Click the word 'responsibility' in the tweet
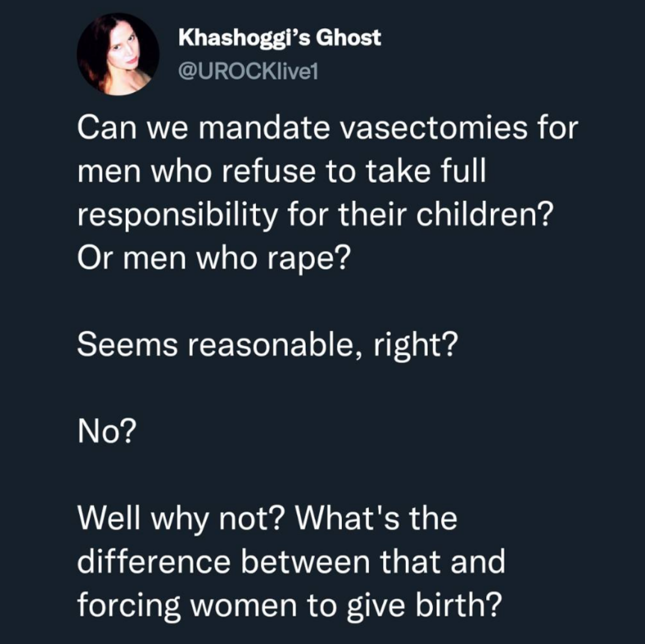The width and height of the screenshot is (645, 644). [177, 216]
